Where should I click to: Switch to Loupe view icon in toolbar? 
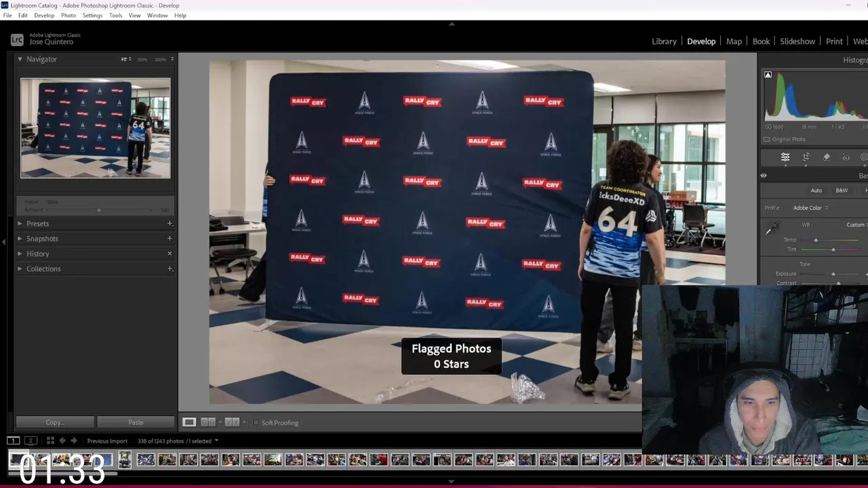(189, 422)
